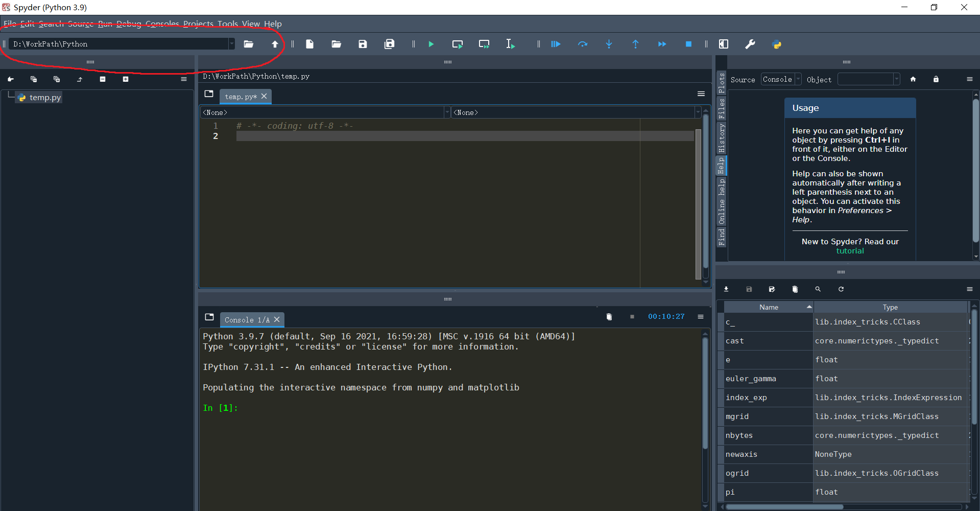The image size is (980, 511).
Task: Open the Spyder tutorial link
Action: pos(849,251)
